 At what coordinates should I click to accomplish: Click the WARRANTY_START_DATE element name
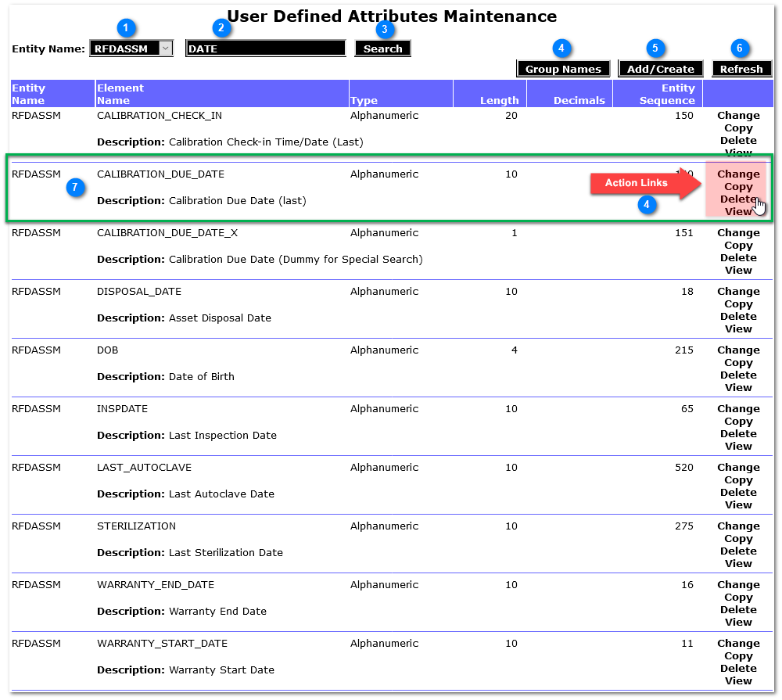coord(162,643)
